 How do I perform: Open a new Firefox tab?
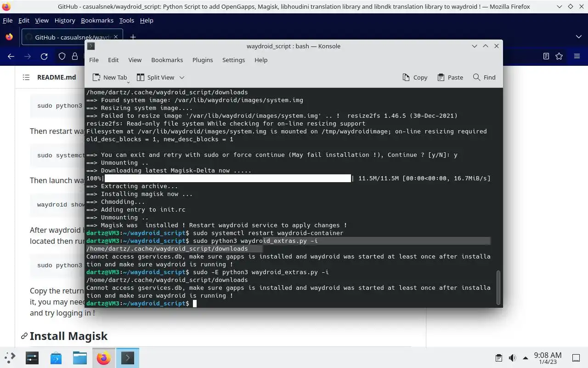tap(133, 37)
